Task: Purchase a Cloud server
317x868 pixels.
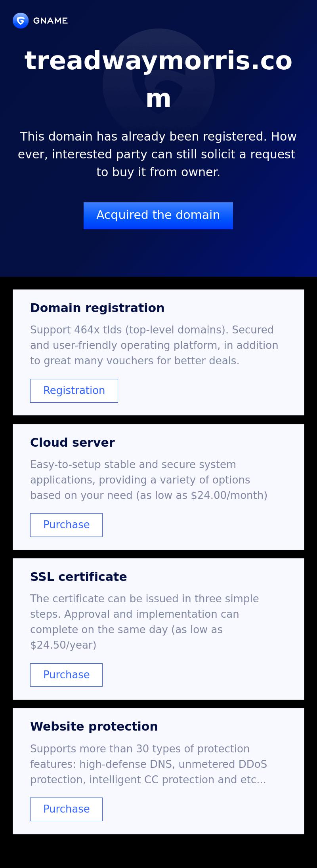Action: 66,525
